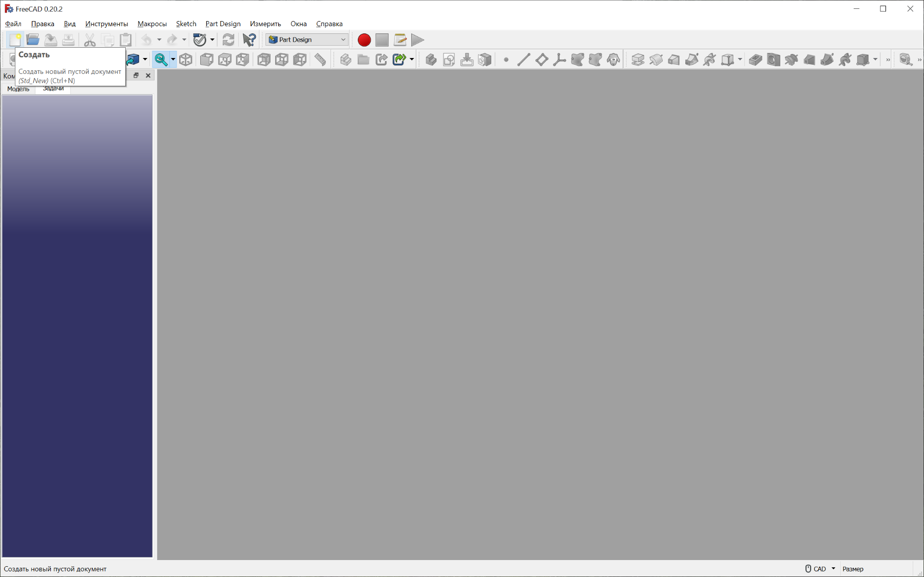The height and width of the screenshot is (577, 924).
Task: Click the Rear view cube icon
Action: click(x=264, y=60)
